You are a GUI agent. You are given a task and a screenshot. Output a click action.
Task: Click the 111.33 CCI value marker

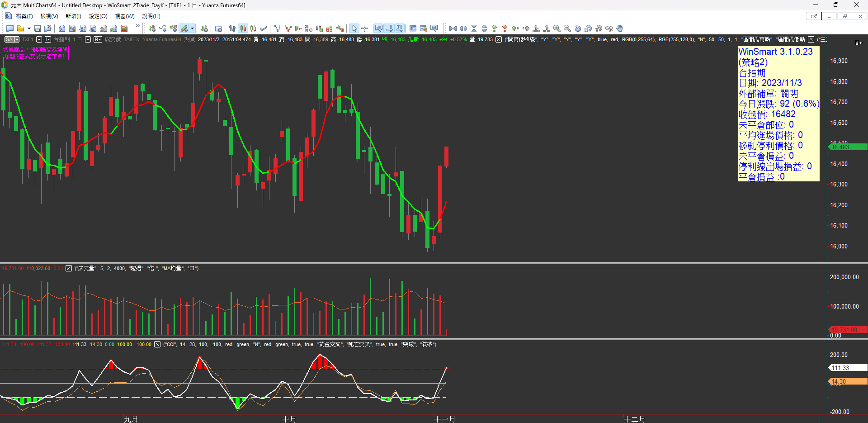[x=847, y=368]
